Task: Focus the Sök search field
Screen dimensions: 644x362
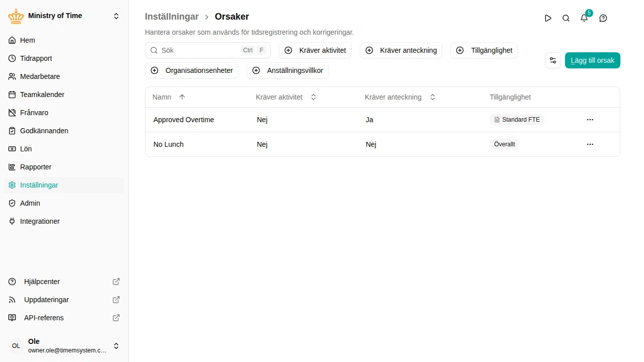Action: [208, 50]
